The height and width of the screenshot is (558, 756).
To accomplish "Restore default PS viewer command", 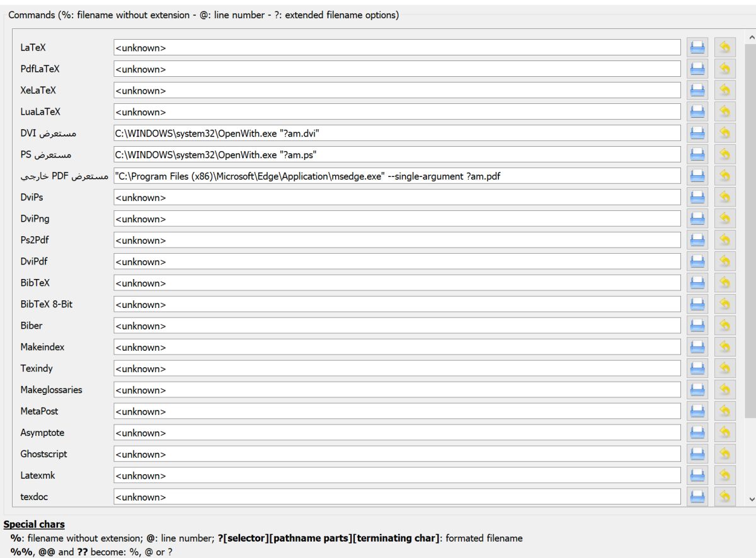I will (725, 154).
